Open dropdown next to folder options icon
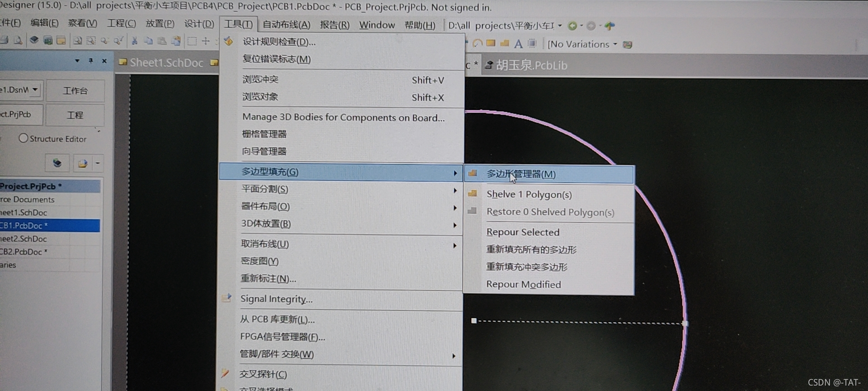 (x=98, y=163)
